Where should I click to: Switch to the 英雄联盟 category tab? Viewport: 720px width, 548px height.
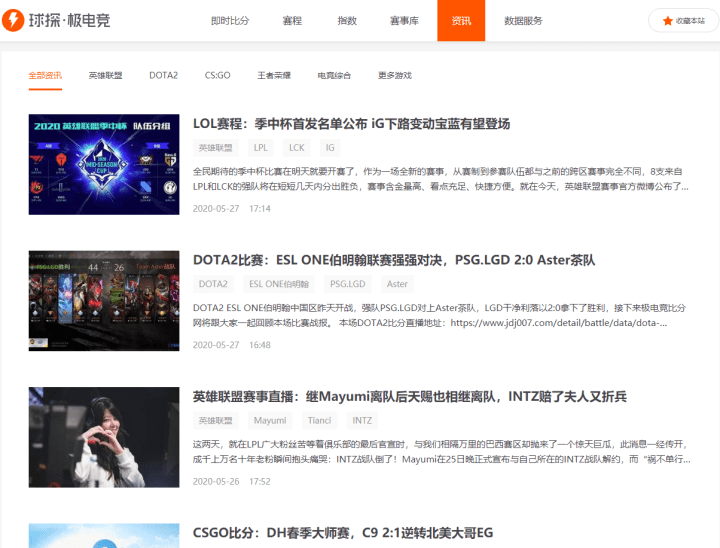click(105, 75)
